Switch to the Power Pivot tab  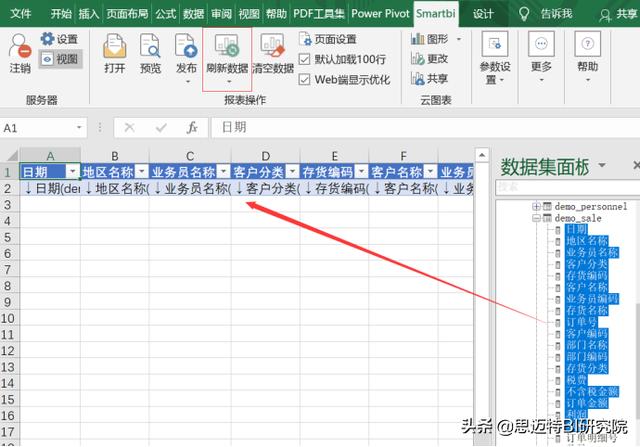click(x=380, y=13)
